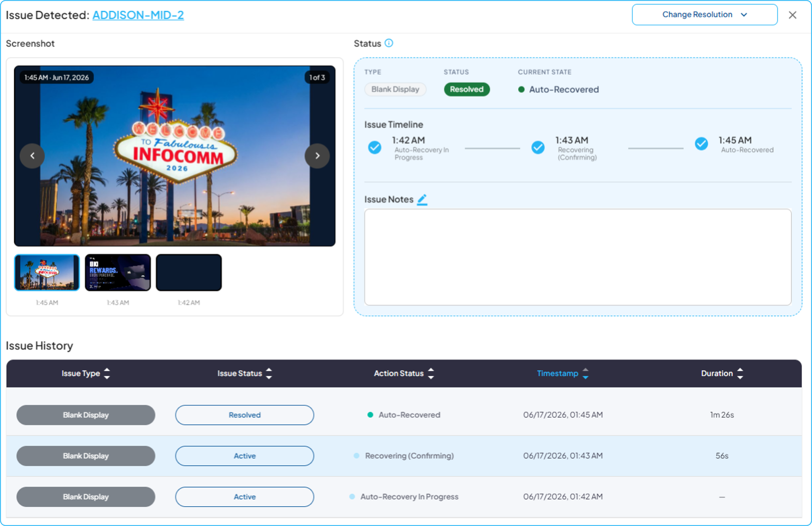The width and height of the screenshot is (812, 526).
Task: Click the 1:45 AM · Jun 17, 2026 image timestamp
Action: [57, 77]
